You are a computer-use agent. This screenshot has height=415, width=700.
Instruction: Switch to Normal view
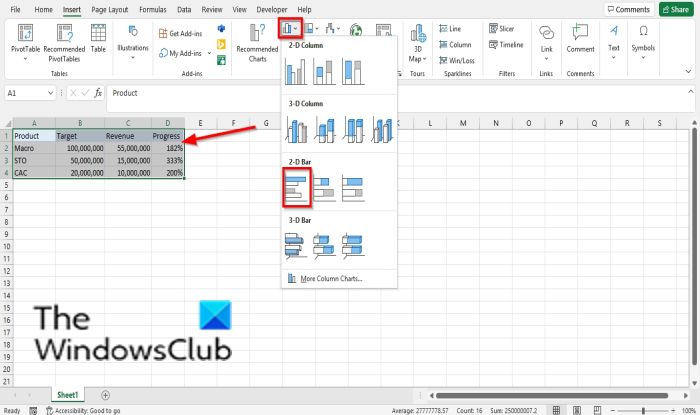pyautogui.click(x=556, y=411)
